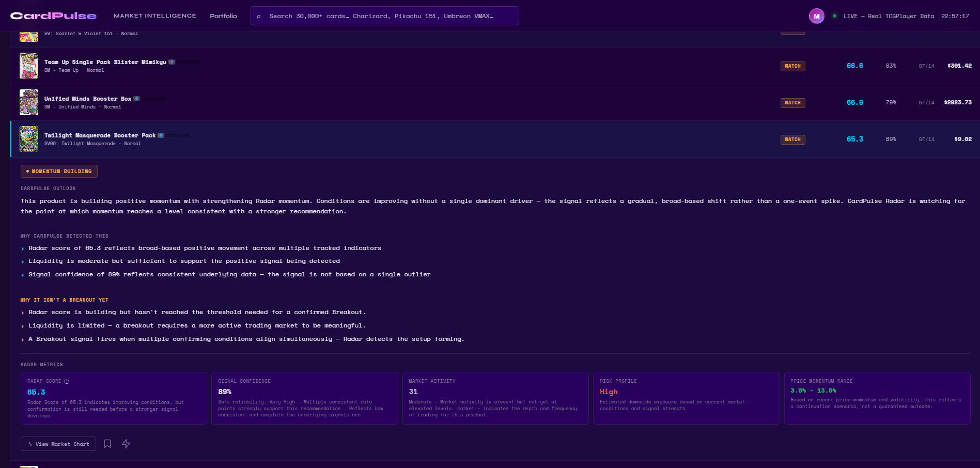980x468 pixels.
Task: Click the user avatar M icon
Action: click(816, 16)
